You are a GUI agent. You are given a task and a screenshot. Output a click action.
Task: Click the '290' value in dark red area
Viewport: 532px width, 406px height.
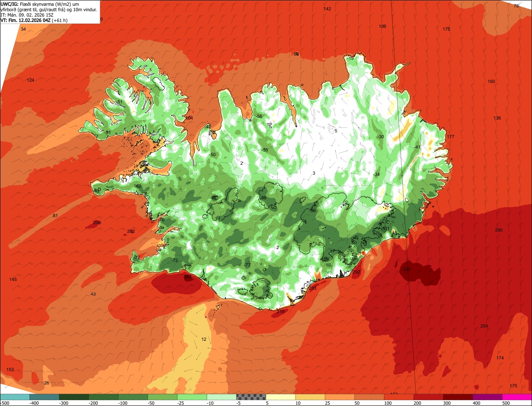click(x=499, y=230)
